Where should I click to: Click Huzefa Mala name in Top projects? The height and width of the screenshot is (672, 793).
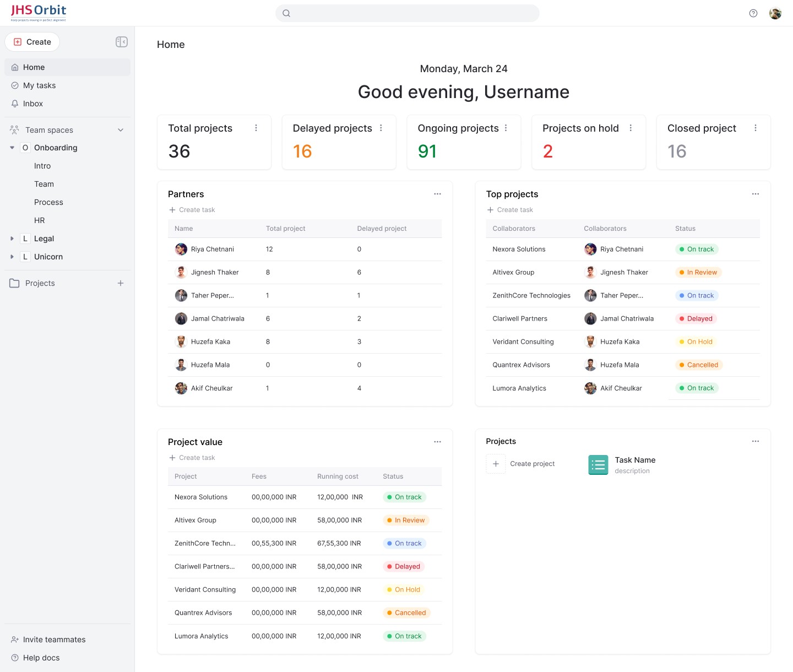click(620, 365)
